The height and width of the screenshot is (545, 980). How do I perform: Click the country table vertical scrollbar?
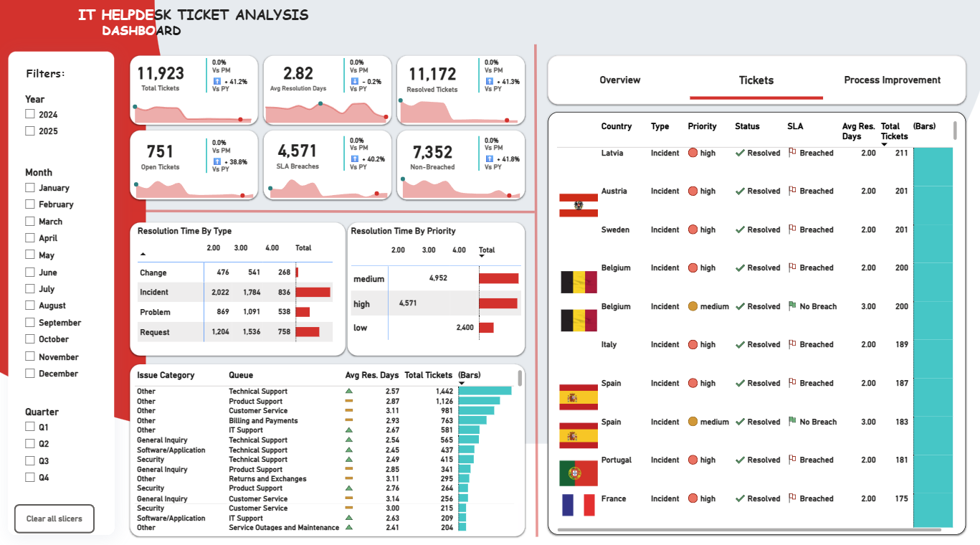[954, 131]
